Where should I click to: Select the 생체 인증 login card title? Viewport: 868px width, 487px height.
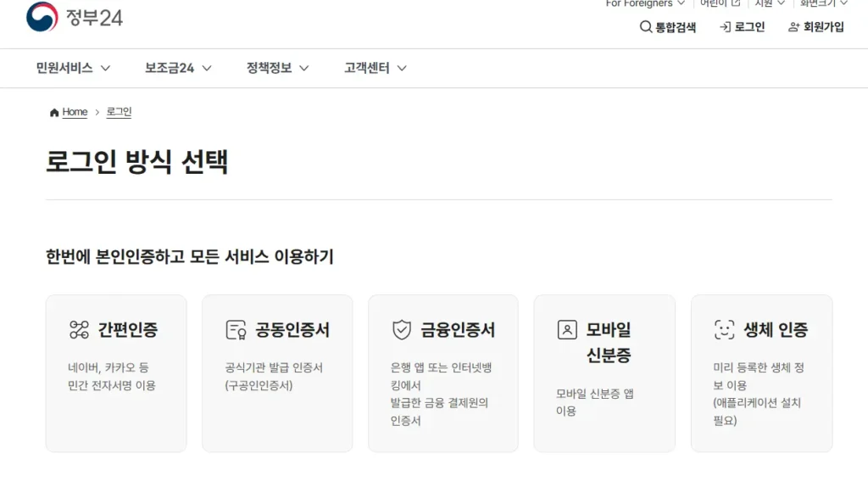pyautogui.click(x=776, y=330)
